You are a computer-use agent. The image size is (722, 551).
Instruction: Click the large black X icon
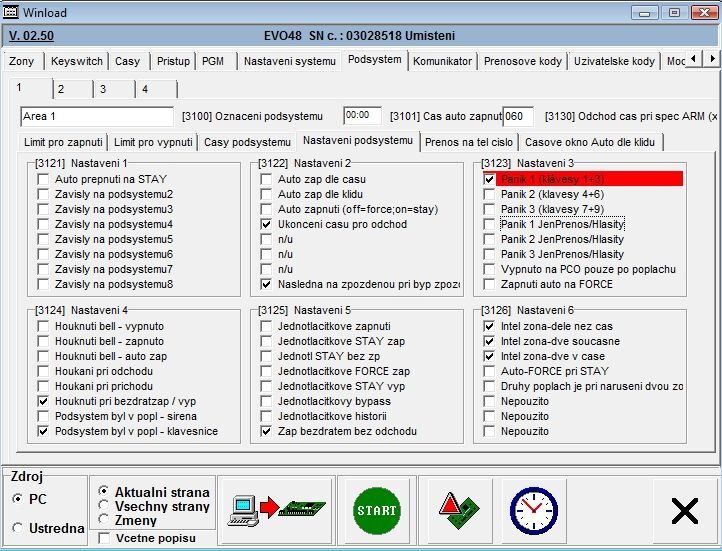point(684,511)
